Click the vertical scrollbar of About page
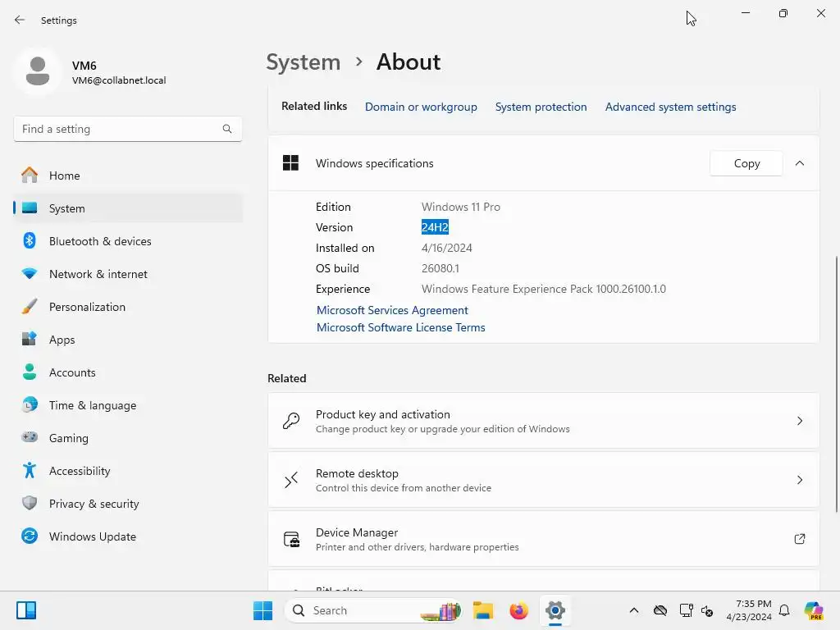 pos(836,384)
